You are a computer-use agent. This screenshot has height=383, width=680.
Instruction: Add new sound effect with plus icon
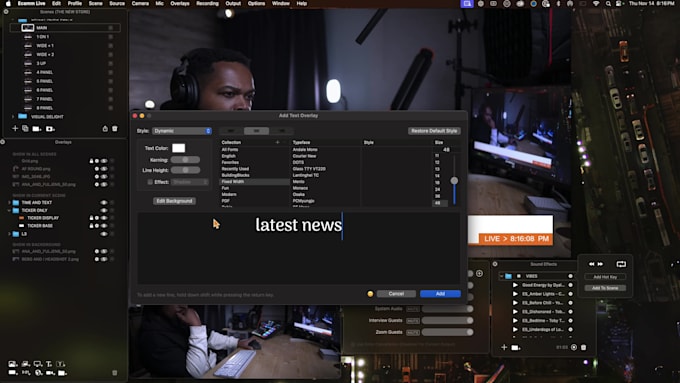[504, 347]
